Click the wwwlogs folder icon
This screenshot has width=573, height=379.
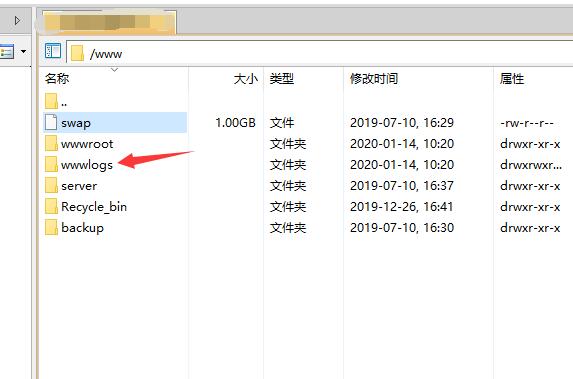click(51, 164)
